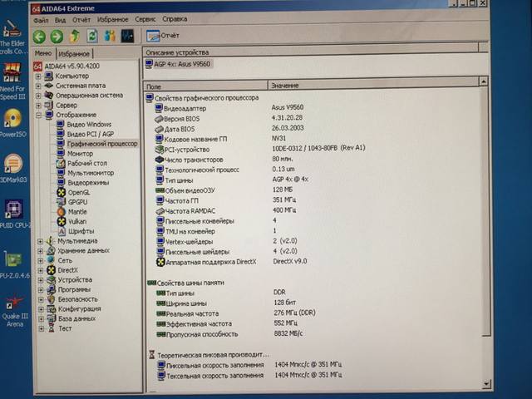This screenshot has width=532, height=399.
Task: Expand the Компьютер tree node
Action: click(x=38, y=76)
